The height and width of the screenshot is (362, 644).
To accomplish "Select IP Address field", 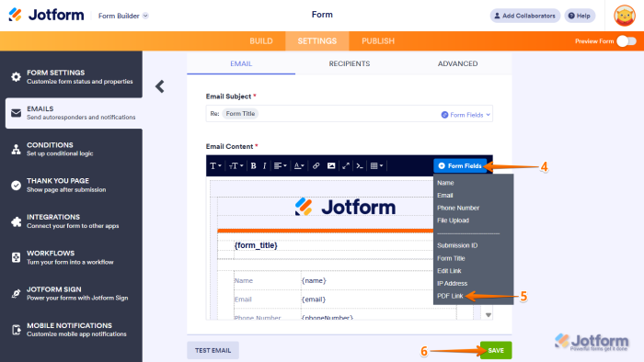I will [x=452, y=283].
